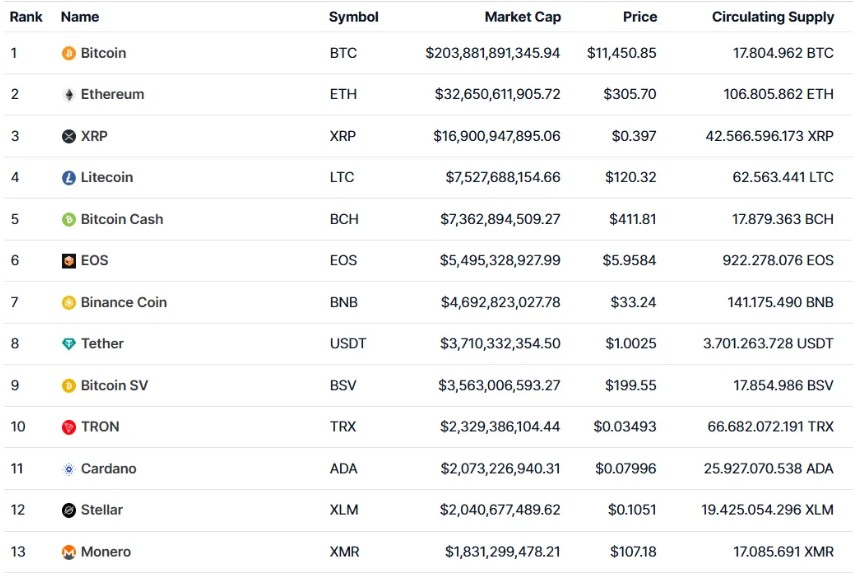This screenshot has width=853, height=573.
Task: Click the Symbol column header
Action: coord(354,17)
